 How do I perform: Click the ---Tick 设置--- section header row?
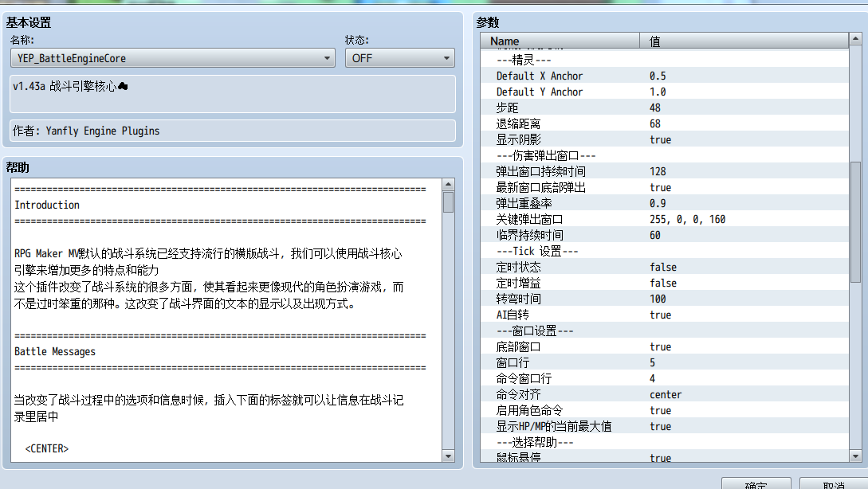664,251
